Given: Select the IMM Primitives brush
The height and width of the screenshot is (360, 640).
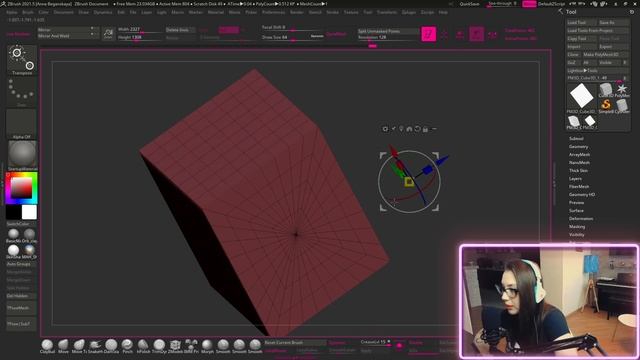Looking at the screenshot, I should (191, 345).
